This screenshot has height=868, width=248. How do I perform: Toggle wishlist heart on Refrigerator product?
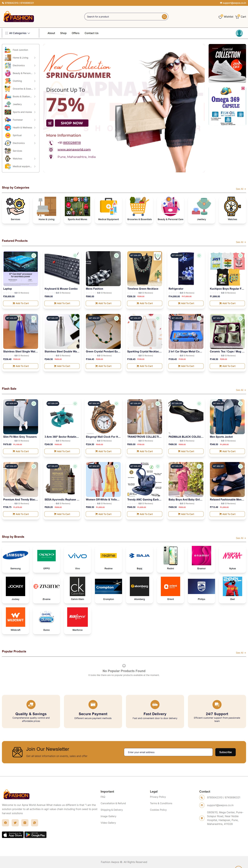pyautogui.click(x=199, y=256)
